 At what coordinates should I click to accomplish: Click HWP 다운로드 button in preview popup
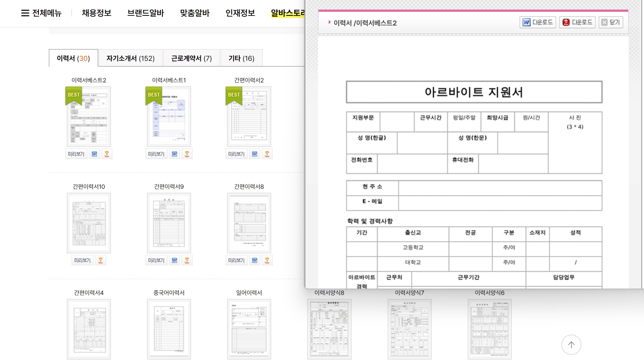(577, 23)
